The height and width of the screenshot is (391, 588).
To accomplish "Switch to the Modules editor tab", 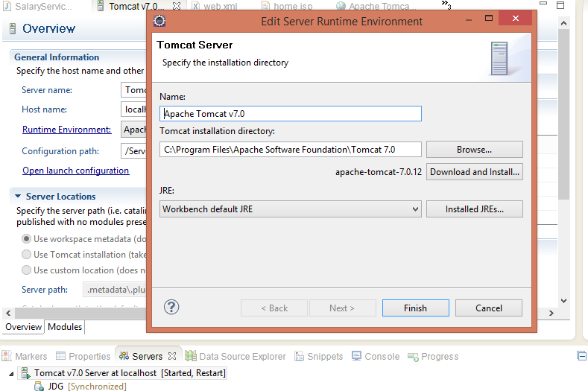I will 65,327.
